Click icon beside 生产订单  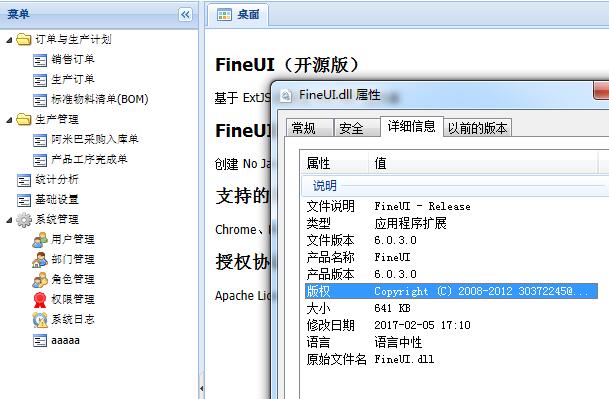point(40,80)
